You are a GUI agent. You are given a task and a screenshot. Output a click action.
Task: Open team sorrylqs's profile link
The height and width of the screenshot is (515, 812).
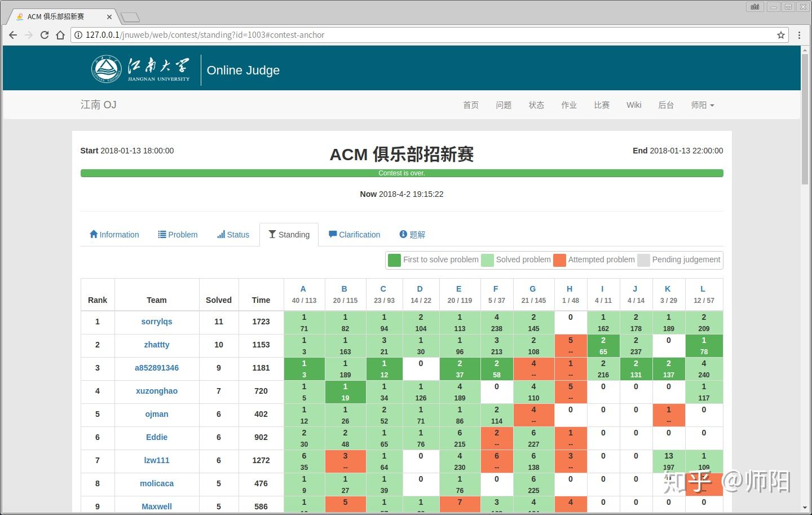coord(156,322)
